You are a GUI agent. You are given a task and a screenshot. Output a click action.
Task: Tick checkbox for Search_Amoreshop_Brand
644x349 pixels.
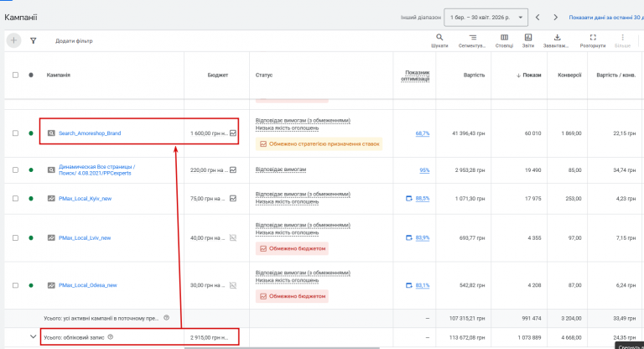tap(15, 133)
